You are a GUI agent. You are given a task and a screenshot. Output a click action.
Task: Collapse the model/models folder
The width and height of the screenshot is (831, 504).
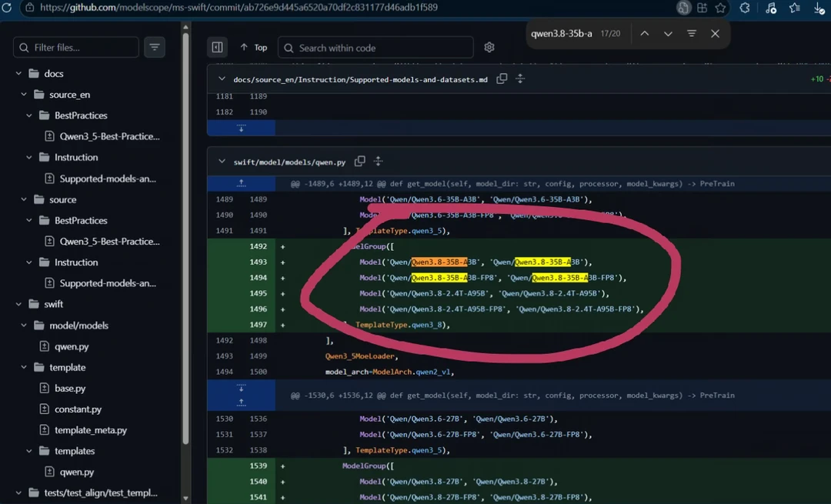(24, 325)
